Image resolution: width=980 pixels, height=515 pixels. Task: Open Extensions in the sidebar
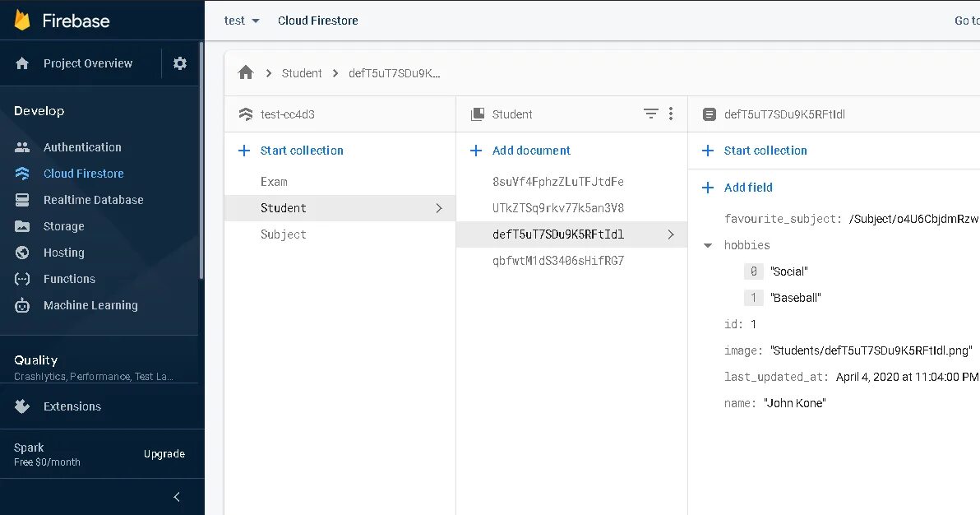click(x=72, y=406)
